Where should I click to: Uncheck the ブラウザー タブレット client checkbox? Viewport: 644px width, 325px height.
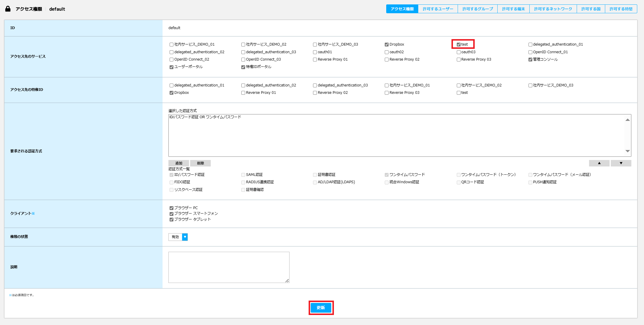click(171, 219)
